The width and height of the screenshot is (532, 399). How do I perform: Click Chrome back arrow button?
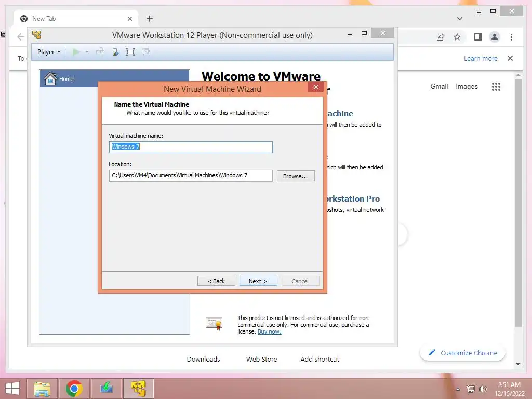(x=21, y=37)
